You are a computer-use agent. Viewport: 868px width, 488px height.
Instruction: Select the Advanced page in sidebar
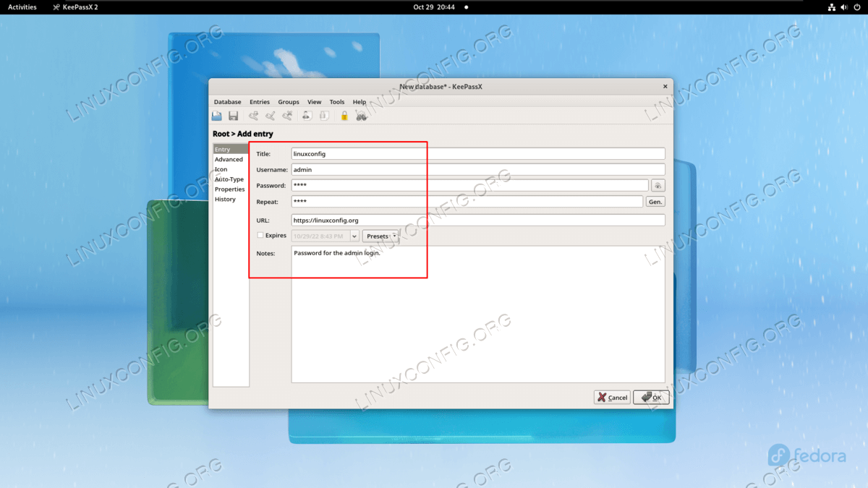[231, 159]
